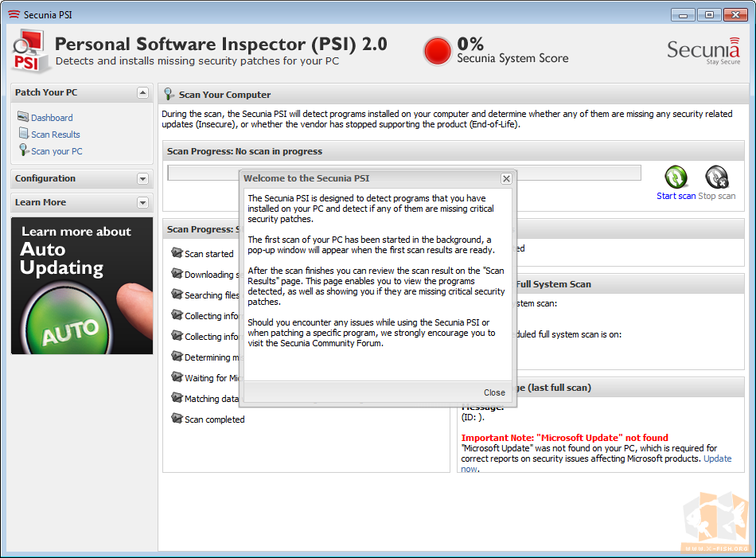The image size is (756, 558).
Task: Open the Scan your PC page
Action: pos(57,151)
